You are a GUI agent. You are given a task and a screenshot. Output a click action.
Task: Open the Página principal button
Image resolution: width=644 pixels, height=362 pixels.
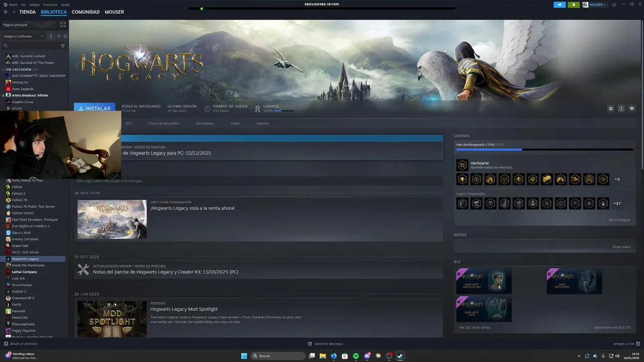29,25
